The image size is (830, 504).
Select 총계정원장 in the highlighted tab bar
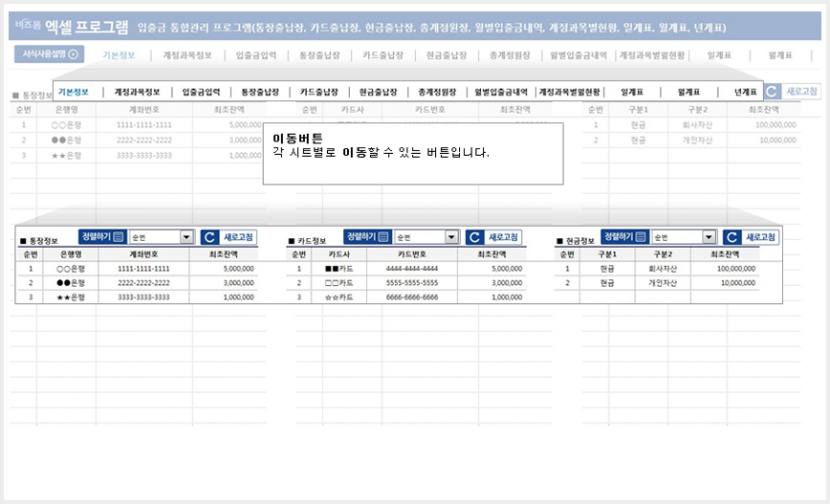[437, 92]
